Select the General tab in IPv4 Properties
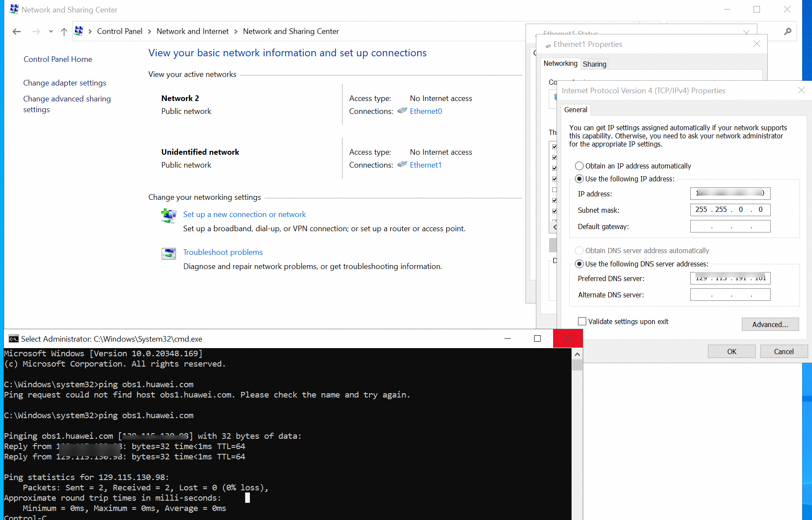Screen dimensions: 812x520 coord(575,110)
